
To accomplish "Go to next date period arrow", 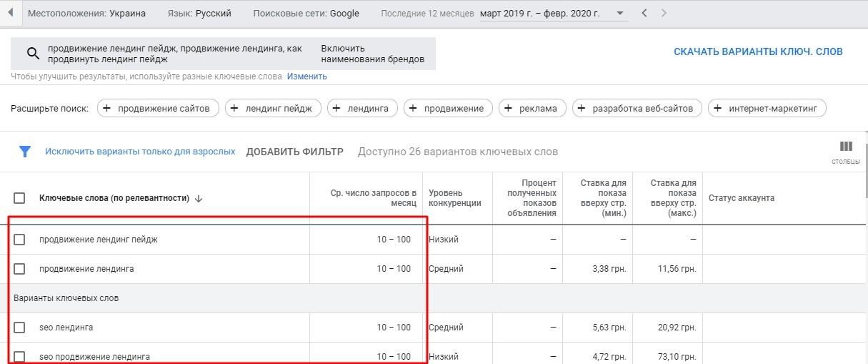I will pyautogui.click(x=664, y=13).
